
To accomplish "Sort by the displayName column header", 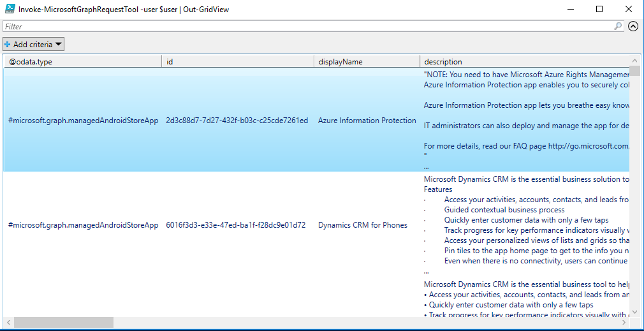I will 367,62.
